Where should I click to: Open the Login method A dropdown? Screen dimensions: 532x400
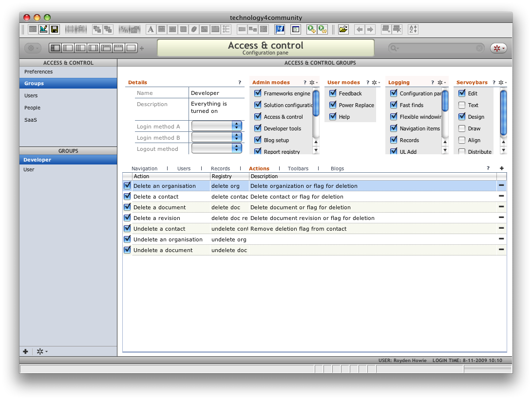tap(217, 126)
